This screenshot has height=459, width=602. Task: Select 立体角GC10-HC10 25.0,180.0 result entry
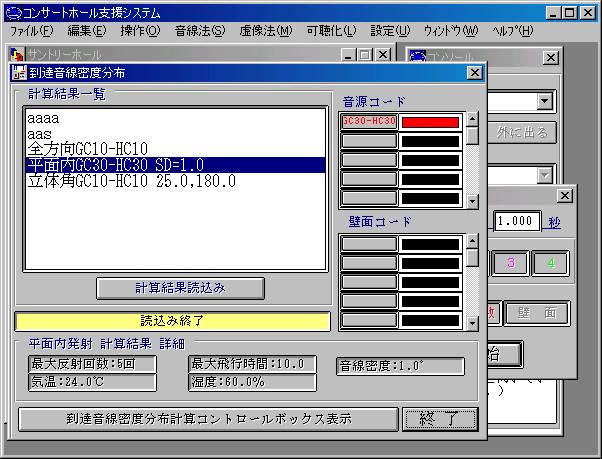[132, 181]
